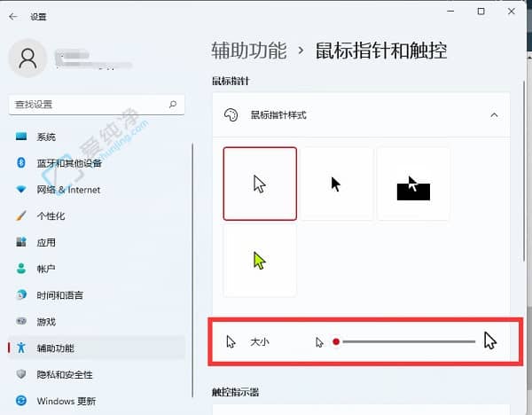Open 蓝牙和其他设备 settings
The image size is (532, 415).
pyautogui.click(x=97, y=163)
